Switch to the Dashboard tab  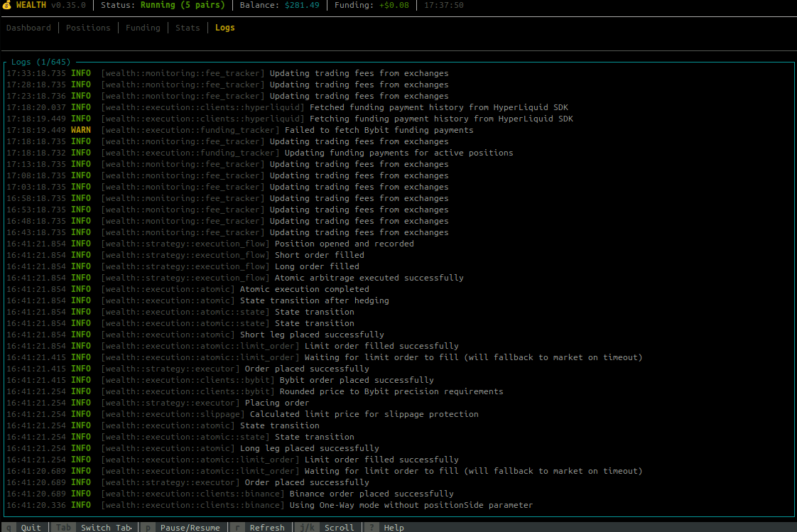[x=28, y=28]
